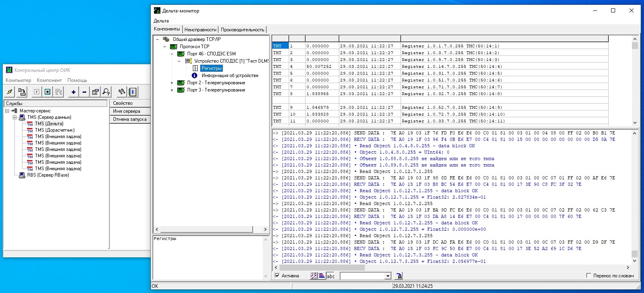Uncheck the Активна checkbox
The image size is (644, 293).
pyautogui.click(x=277, y=276)
